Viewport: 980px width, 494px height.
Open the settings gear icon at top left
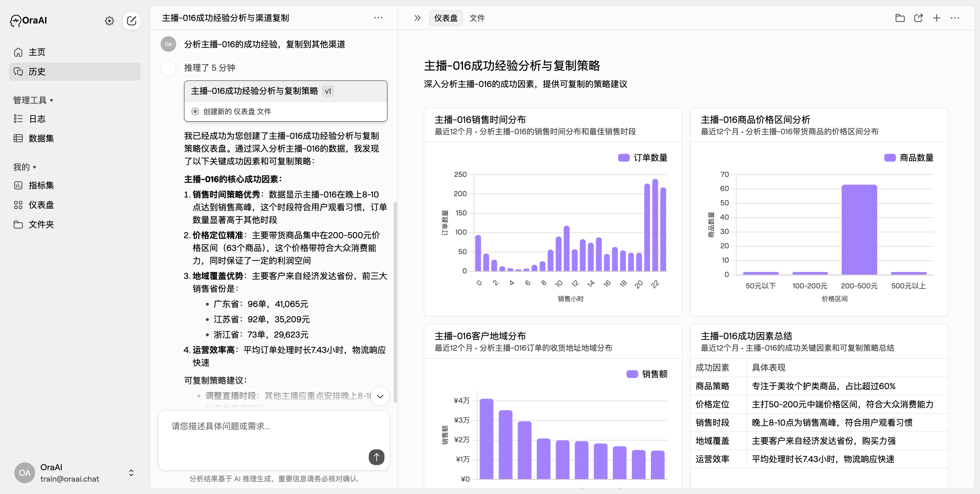[109, 21]
